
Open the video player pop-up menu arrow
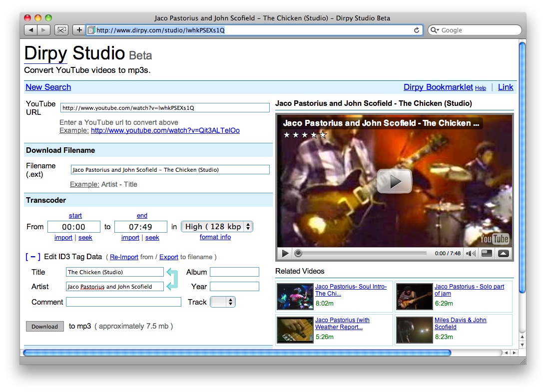pyautogui.click(x=503, y=254)
